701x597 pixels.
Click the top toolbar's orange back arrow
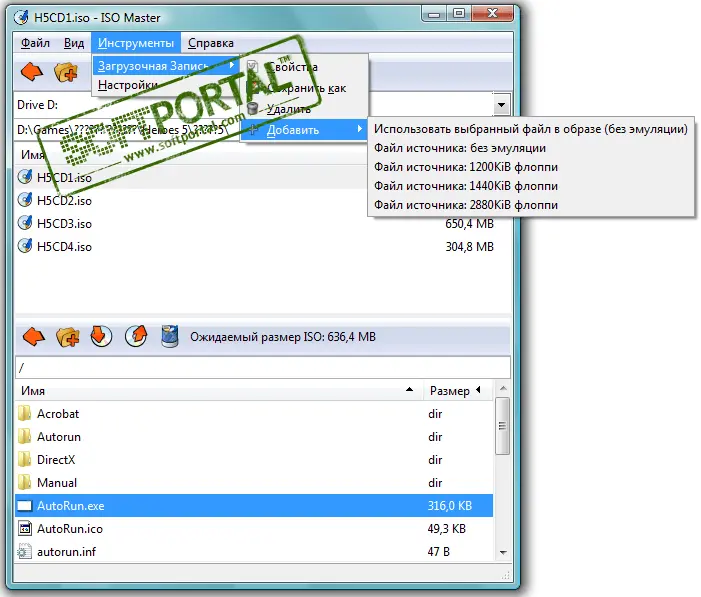pos(33,72)
